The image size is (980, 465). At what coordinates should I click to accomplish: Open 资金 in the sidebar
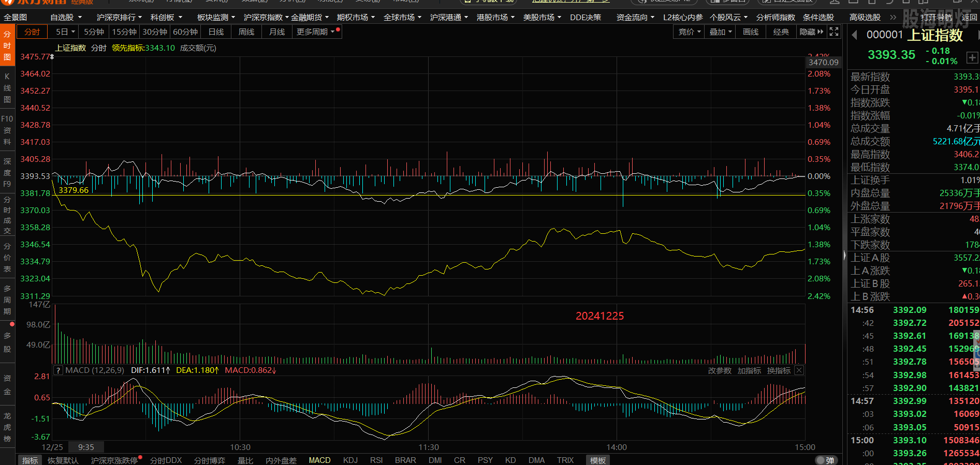coord(7,384)
